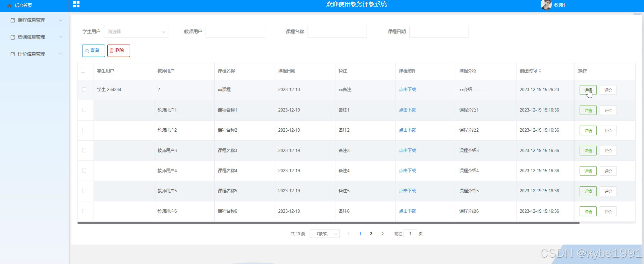Click 评价 for 课程名称3 row
Image resolution: width=644 pixels, height=264 pixels.
(x=608, y=151)
